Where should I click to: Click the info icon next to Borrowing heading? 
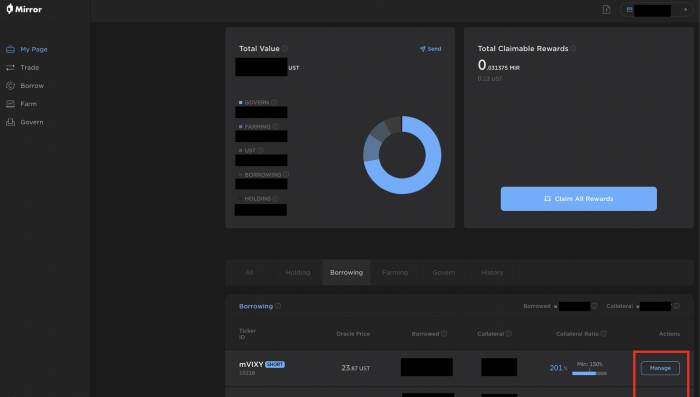278,306
